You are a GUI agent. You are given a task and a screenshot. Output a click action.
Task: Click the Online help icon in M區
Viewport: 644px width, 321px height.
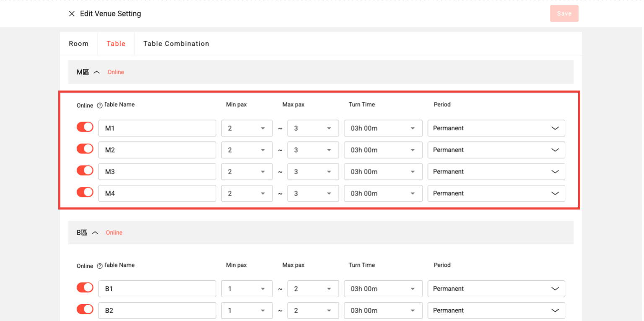100,106
